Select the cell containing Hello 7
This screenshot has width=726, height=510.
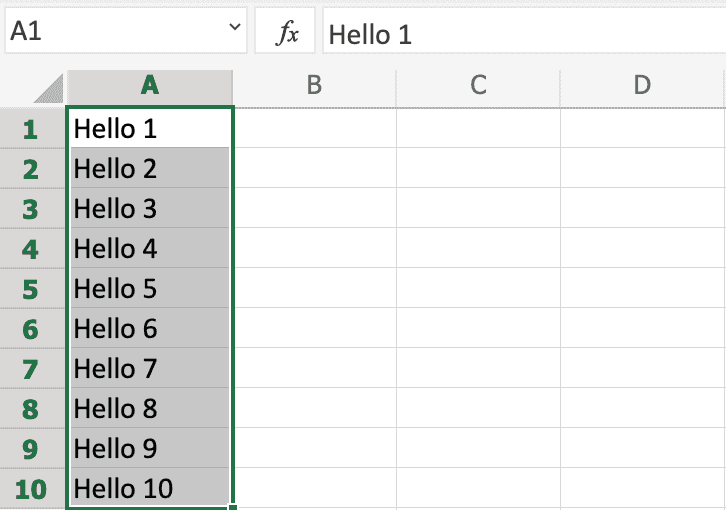[x=150, y=368]
